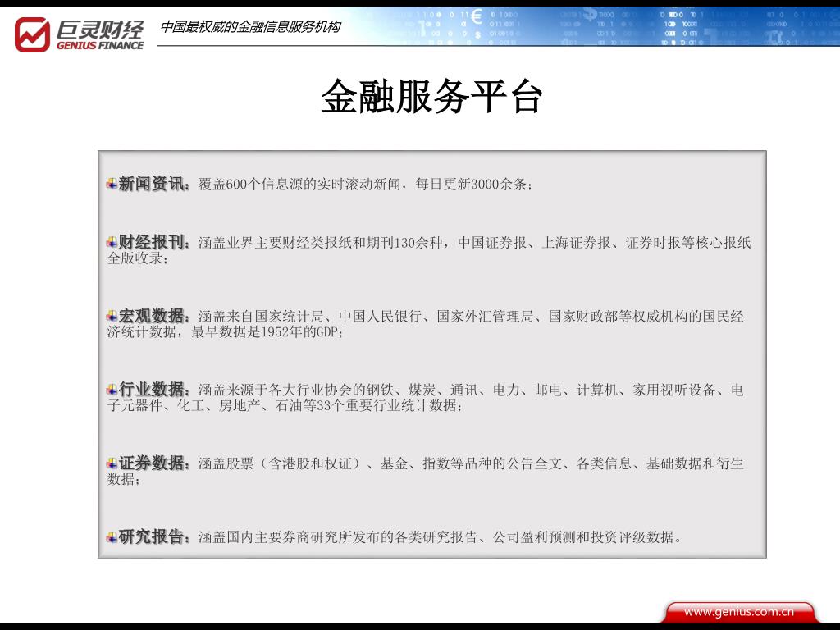
Task: Click text 涵盖股票（含港股和权证）
Action: (282, 463)
